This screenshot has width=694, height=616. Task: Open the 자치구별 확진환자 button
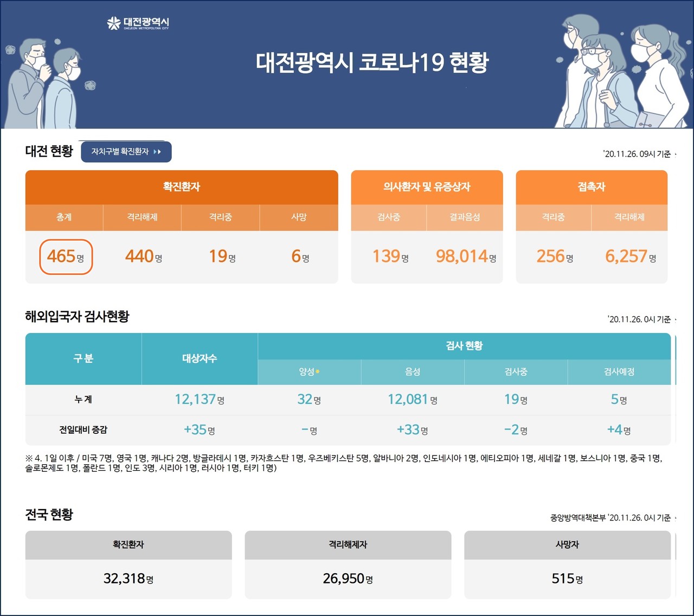coord(126,152)
